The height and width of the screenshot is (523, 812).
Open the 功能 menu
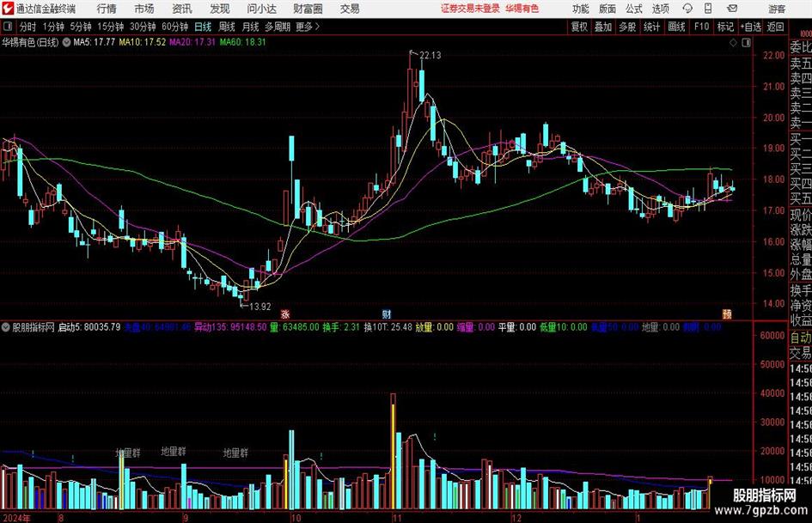point(581,9)
